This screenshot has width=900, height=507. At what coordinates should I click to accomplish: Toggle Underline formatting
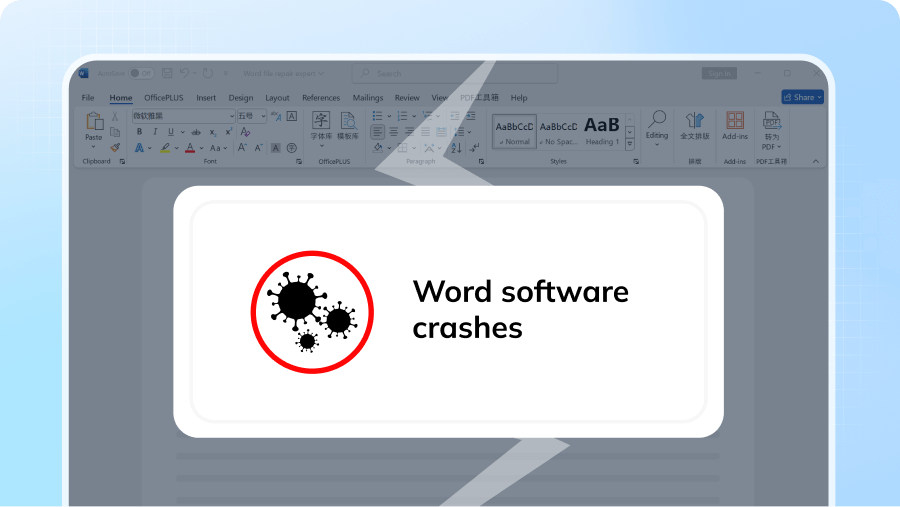(x=170, y=132)
